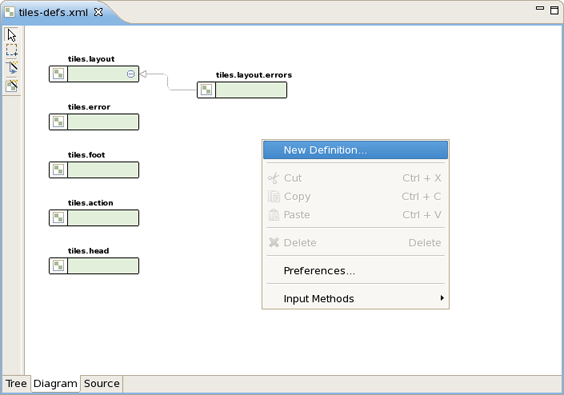
Task: Maximize the editor view
Action: tap(554, 10)
